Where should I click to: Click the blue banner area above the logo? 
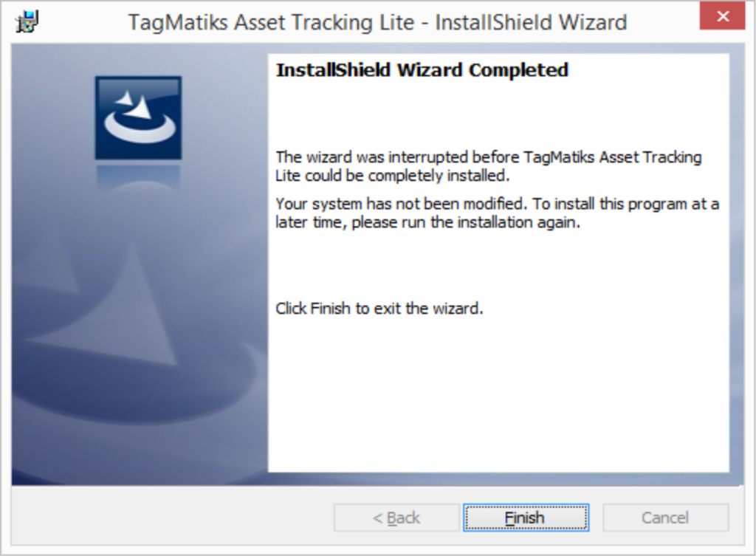pyautogui.click(x=138, y=59)
